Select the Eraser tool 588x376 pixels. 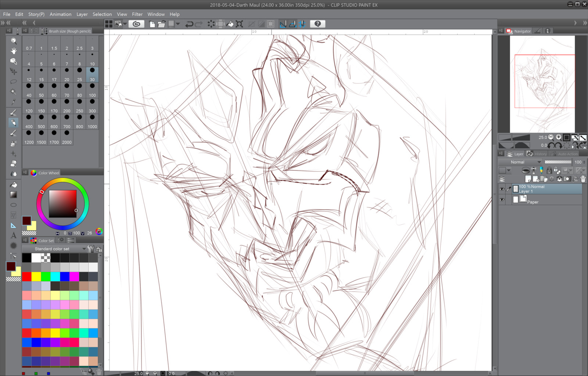coord(14,163)
